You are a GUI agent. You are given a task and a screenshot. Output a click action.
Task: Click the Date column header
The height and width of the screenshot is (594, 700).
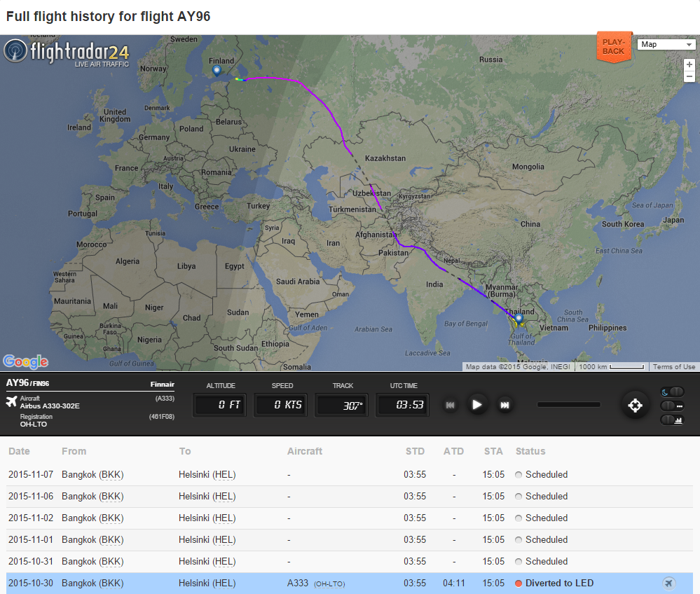click(x=19, y=451)
